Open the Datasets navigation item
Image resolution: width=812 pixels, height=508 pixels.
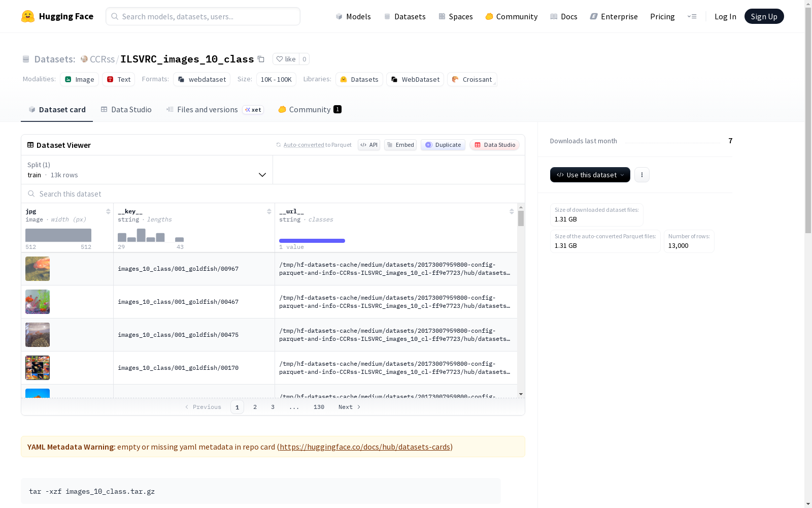(x=404, y=16)
